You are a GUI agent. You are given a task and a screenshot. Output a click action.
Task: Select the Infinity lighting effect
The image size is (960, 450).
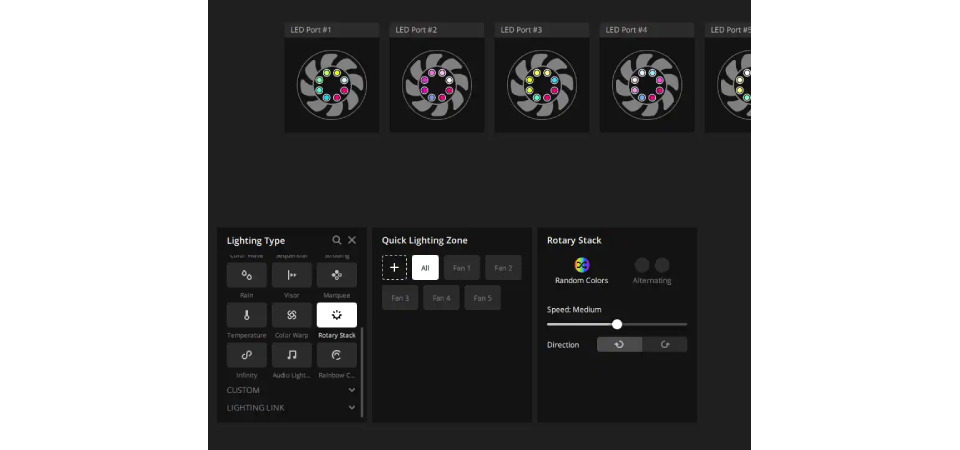[x=246, y=355]
